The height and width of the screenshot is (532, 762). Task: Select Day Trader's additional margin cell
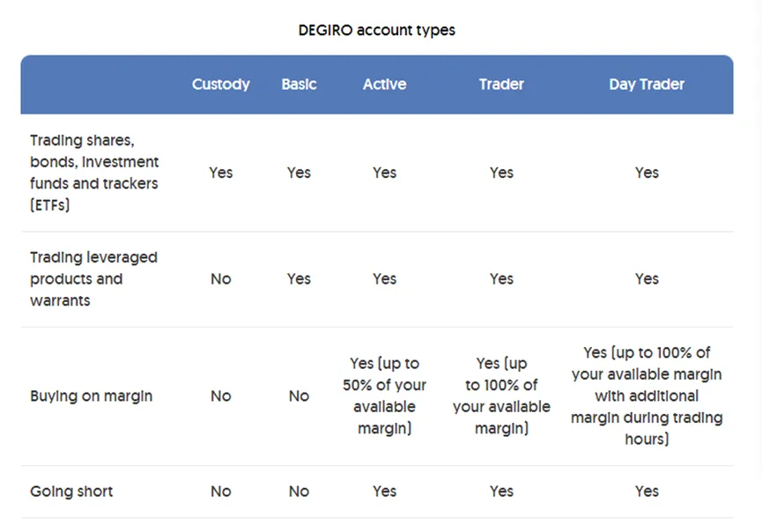point(647,396)
